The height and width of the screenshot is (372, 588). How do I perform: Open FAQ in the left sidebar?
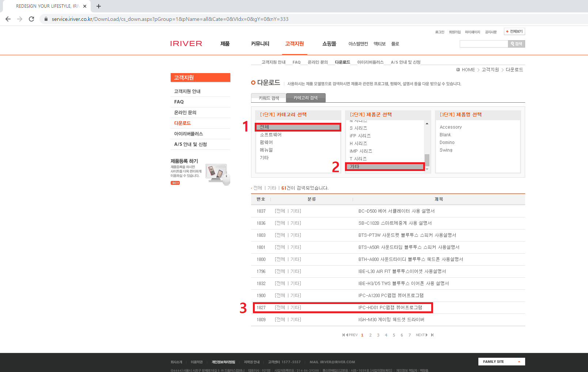pos(179,102)
